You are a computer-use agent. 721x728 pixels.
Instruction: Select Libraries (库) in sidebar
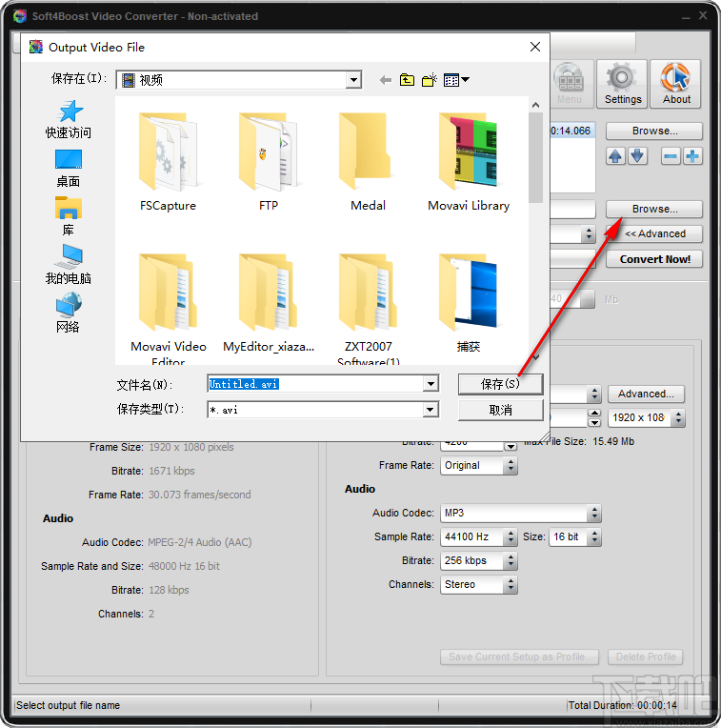coord(69,217)
